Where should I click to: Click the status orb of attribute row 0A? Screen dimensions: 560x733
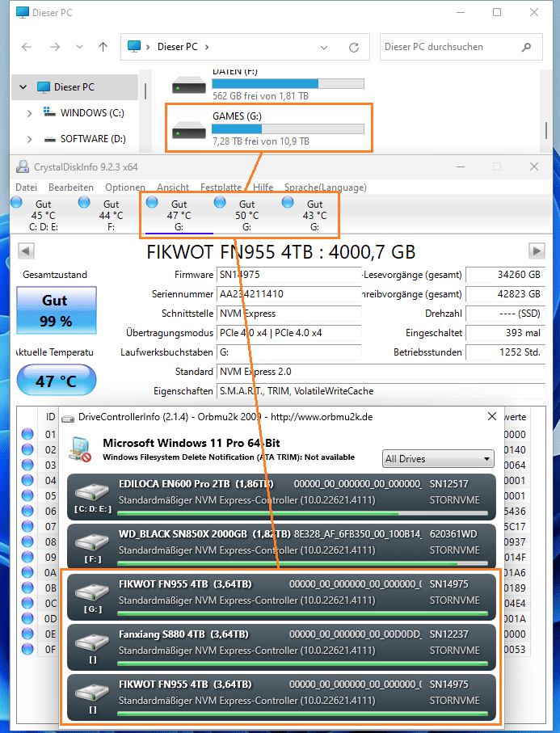(27, 573)
